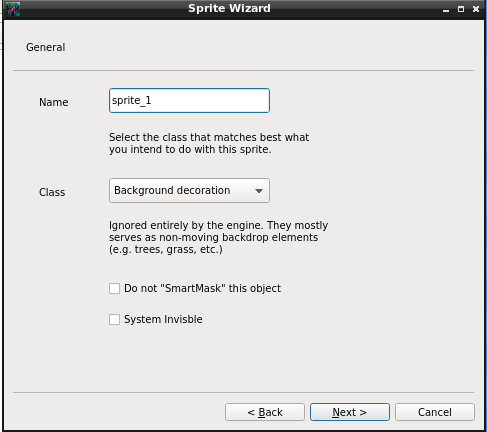
Task: Toggle via the System Invisble label text
Action: click(163, 319)
